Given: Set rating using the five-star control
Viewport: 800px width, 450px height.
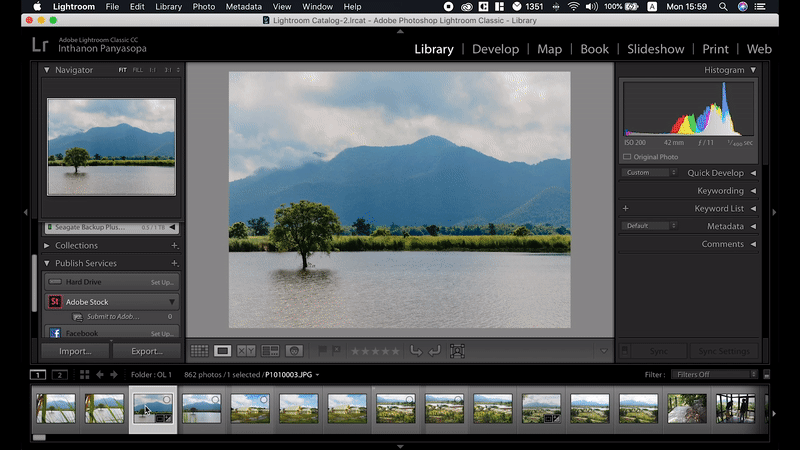Looking at the screenshot, I should point(375,351).
